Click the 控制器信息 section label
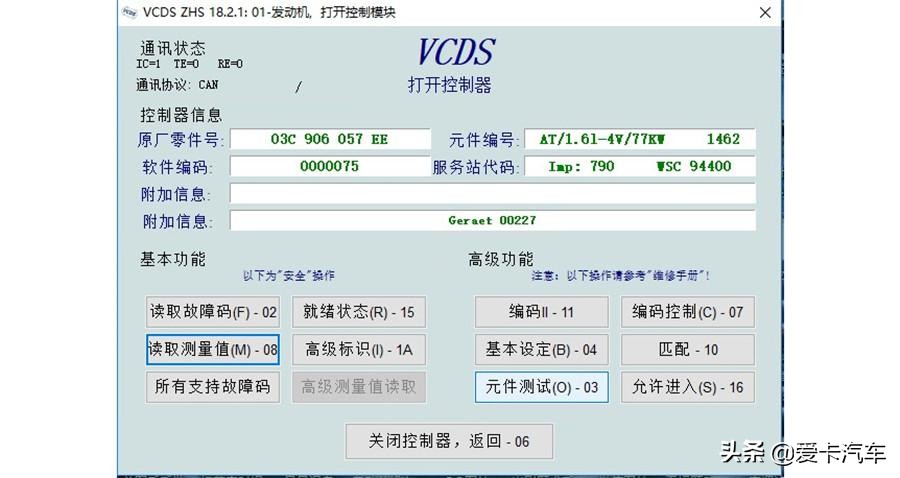Image resolution: width=900 pixels, height=478 pixels. pos(181,115)
